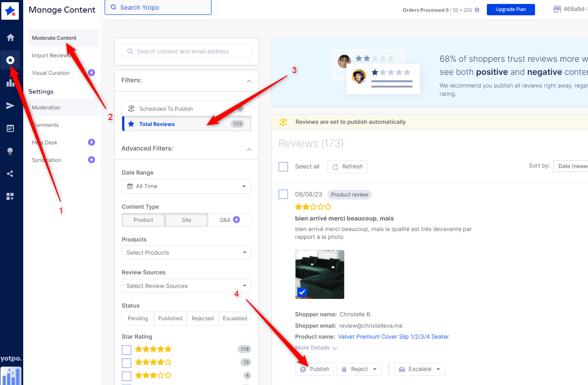This screenshot has width=588, height=385.
Task: Open the Analytics bar chart sidebar icon
Action: [11, 83]
